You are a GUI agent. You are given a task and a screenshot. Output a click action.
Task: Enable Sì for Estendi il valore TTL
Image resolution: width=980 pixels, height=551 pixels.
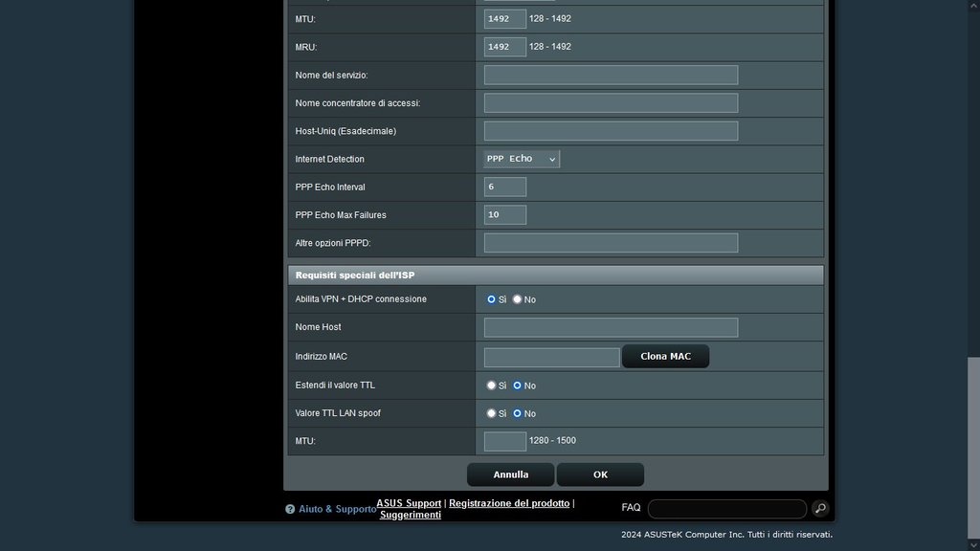tap(491, 386)
